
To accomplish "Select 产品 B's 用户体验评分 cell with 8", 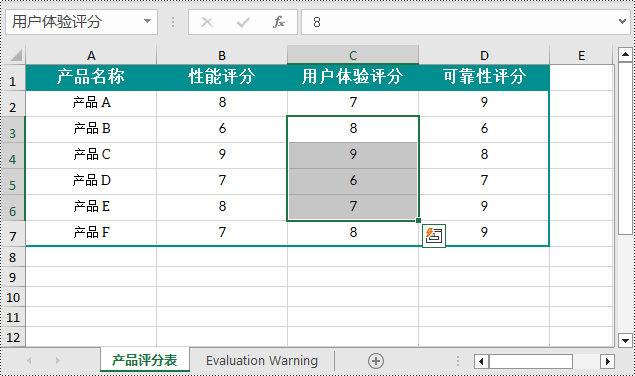I will click(353, 129).
